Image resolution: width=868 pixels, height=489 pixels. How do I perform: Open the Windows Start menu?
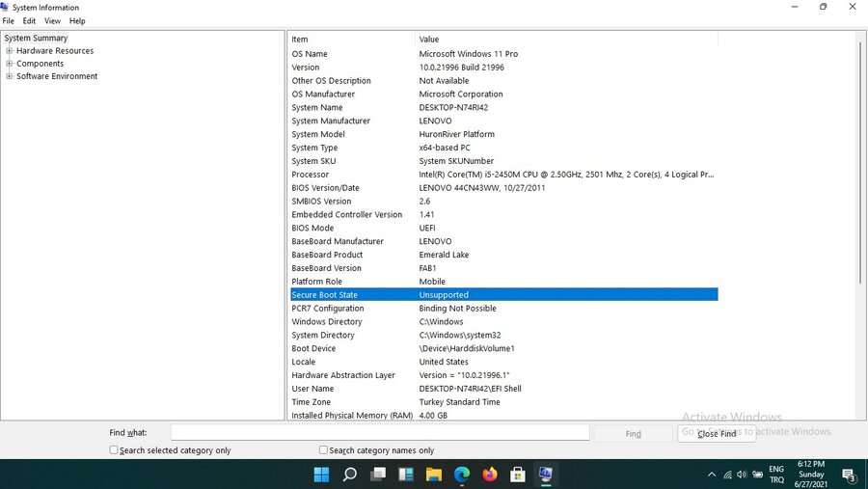point(321,475)
